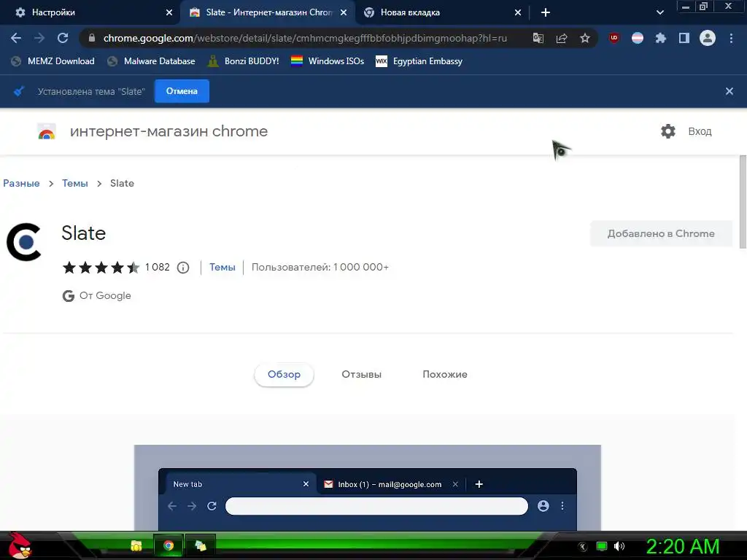The height and width of the screenshot is (560, 747).
Task: Share this page icon
Action: [562, 38]
